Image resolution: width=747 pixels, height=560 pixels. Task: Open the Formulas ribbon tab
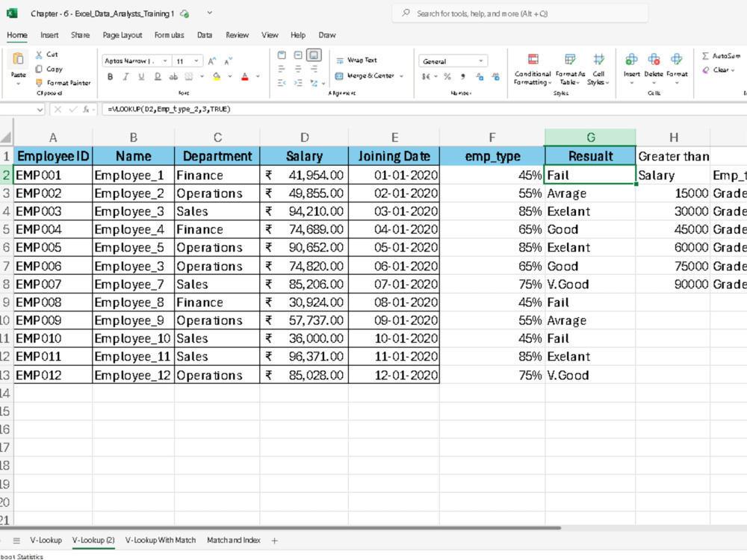[169, 35]
